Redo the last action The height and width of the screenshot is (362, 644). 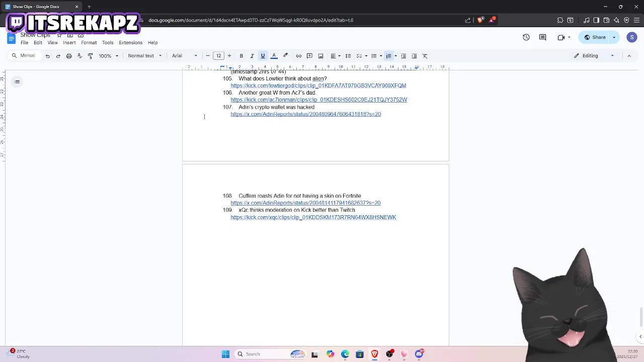58,56
